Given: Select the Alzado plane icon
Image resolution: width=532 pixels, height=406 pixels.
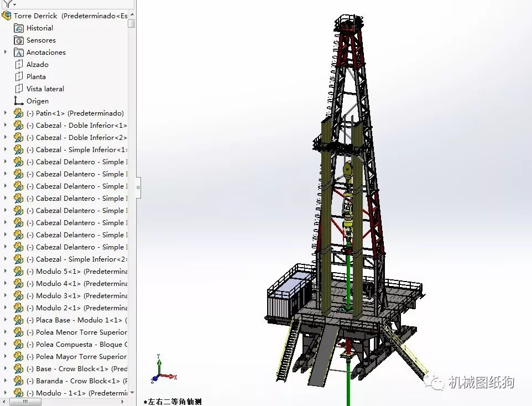Looking at the screenshot, I should [x=19, y=65].
